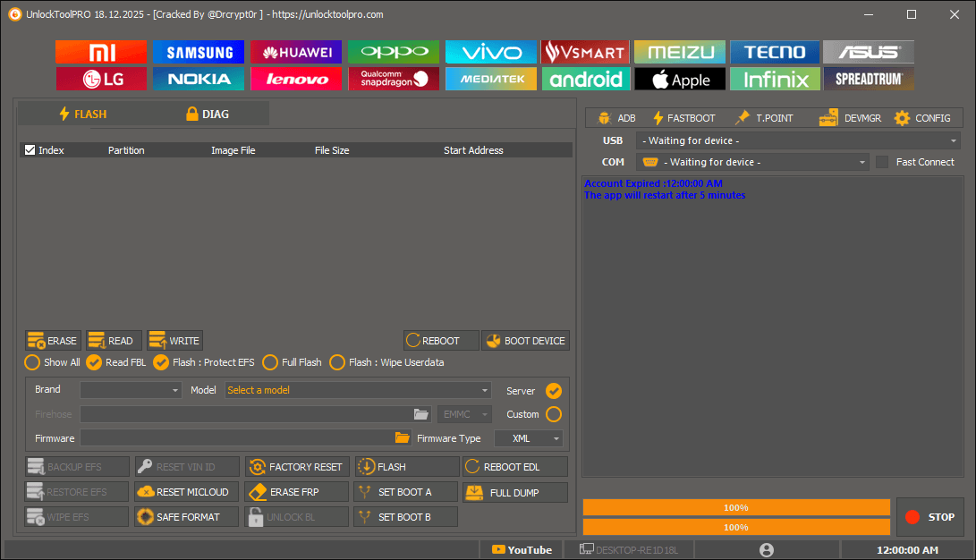Image resolution: width=976 pixels, height=560 pixels.
Task: Open the FASTBOOT tab
Action: [683, 117]
